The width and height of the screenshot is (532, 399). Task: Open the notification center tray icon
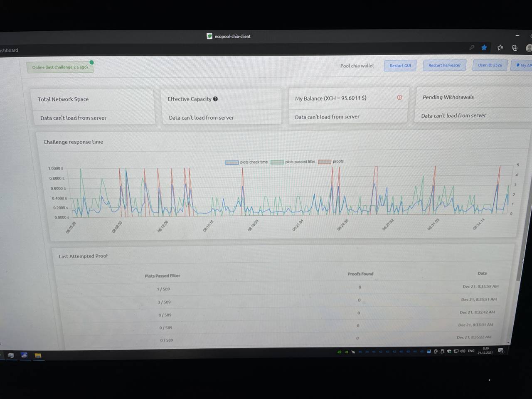tap(501, 351)
